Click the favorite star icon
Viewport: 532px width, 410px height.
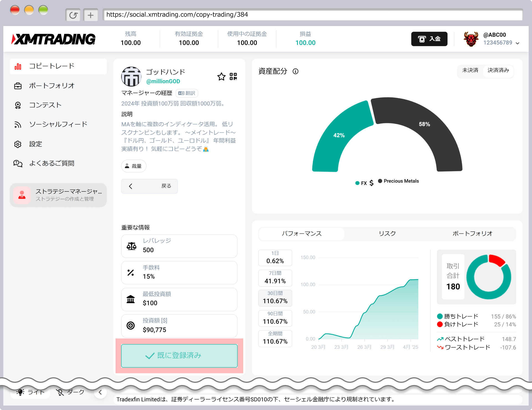pyautogui.click(x=221, y=77)
